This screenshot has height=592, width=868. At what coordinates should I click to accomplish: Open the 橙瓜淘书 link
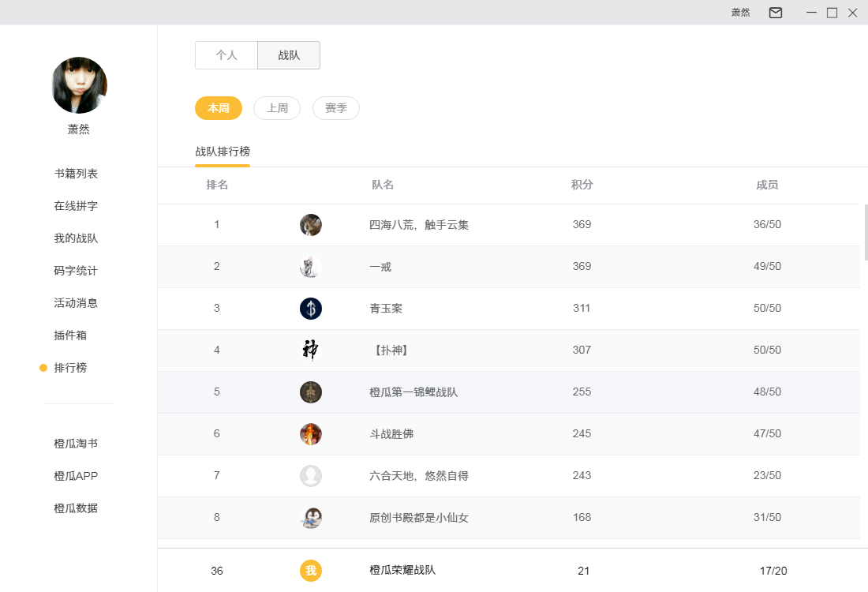coord(76,444)
